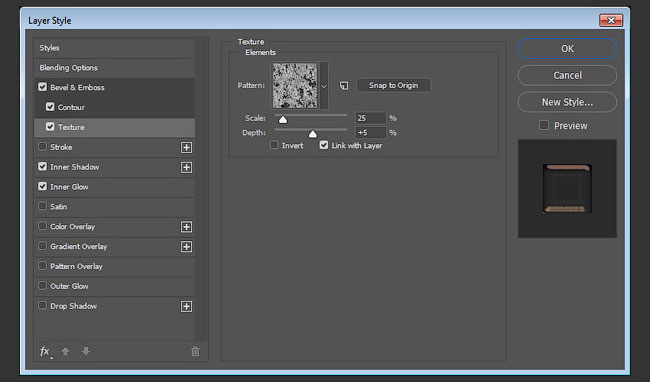The image size is (650, 382).
Task: Add another Inner Shadow with plus icon
Action: 187,167
